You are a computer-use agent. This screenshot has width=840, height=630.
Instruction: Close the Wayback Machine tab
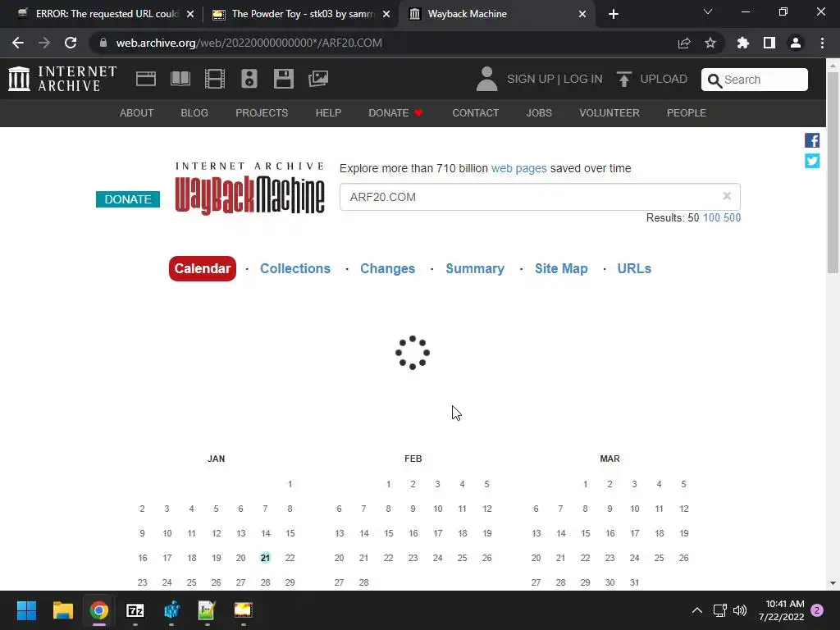pos(582,14)
